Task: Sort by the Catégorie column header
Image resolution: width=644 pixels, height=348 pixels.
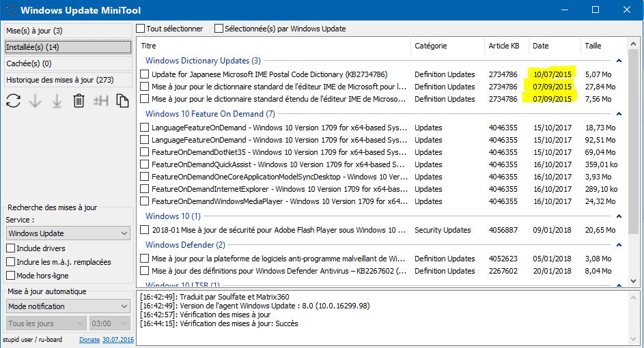Action: pyautogui.click(x=447, y=46)
